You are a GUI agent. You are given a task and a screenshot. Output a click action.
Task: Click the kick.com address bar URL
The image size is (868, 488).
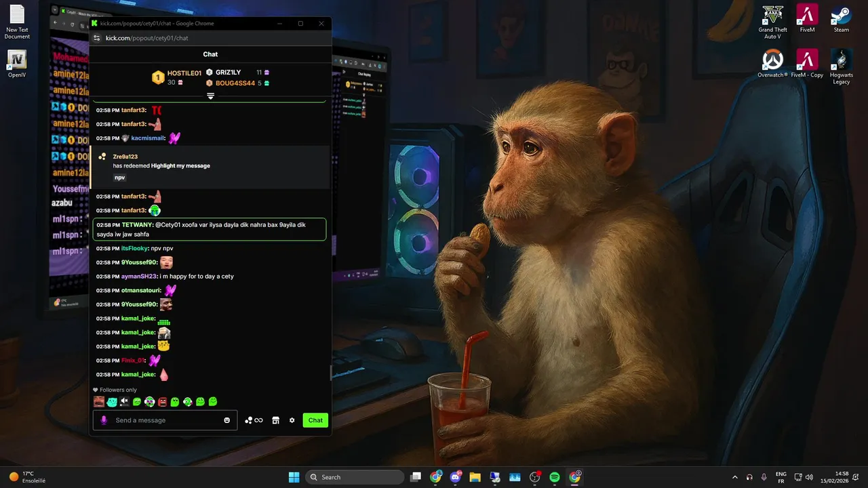point(146,38)
